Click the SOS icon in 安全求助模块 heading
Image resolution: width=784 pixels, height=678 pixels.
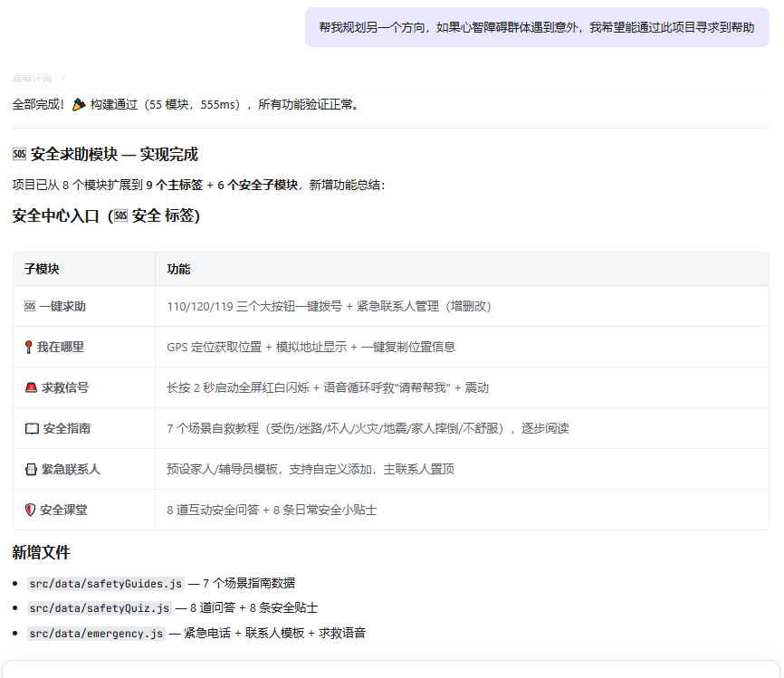pos(20,155)
